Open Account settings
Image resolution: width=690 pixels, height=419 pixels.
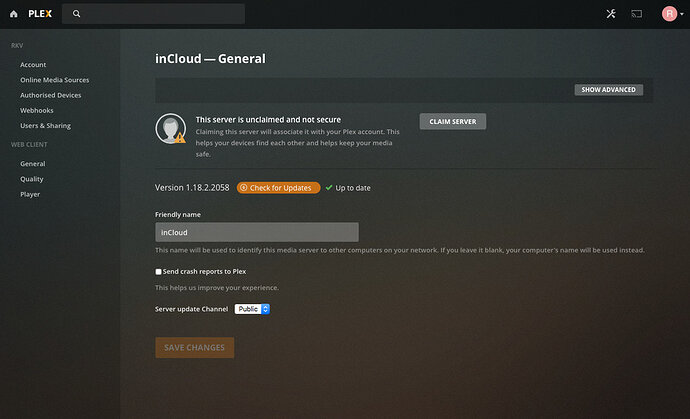point(33,65)
